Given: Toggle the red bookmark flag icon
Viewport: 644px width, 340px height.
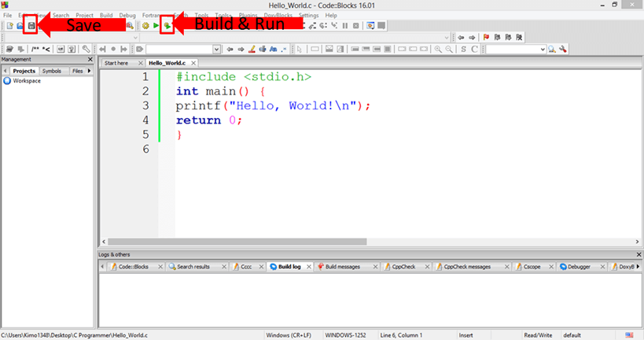Looking at the screenshot, I should click(485, 37).
